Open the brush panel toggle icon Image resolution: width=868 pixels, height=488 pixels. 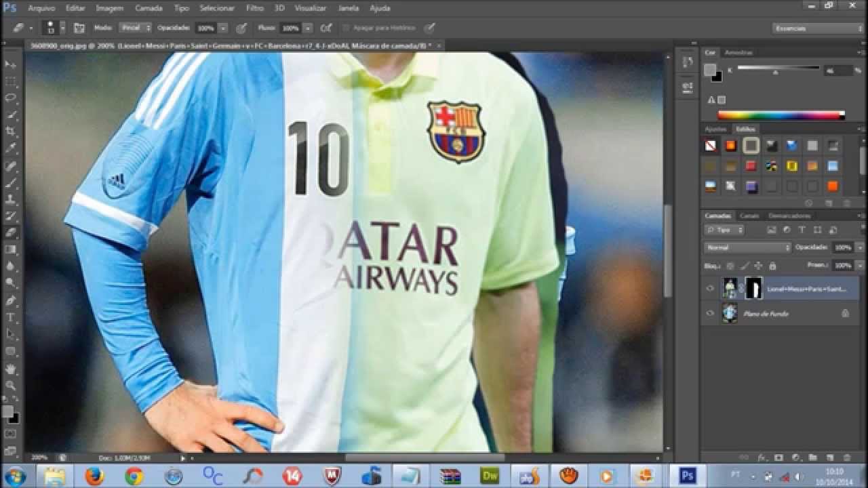coord(79,28)
